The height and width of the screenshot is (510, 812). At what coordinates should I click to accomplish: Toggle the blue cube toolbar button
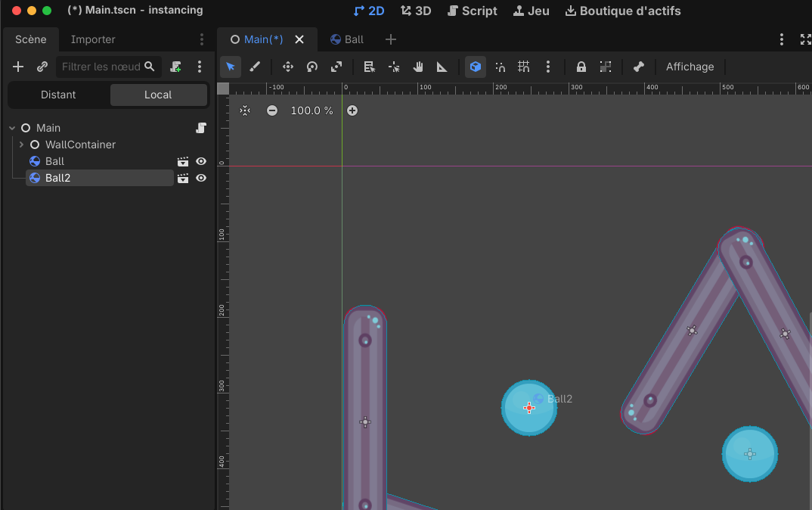pyautogui.click(x=476, y=67)
